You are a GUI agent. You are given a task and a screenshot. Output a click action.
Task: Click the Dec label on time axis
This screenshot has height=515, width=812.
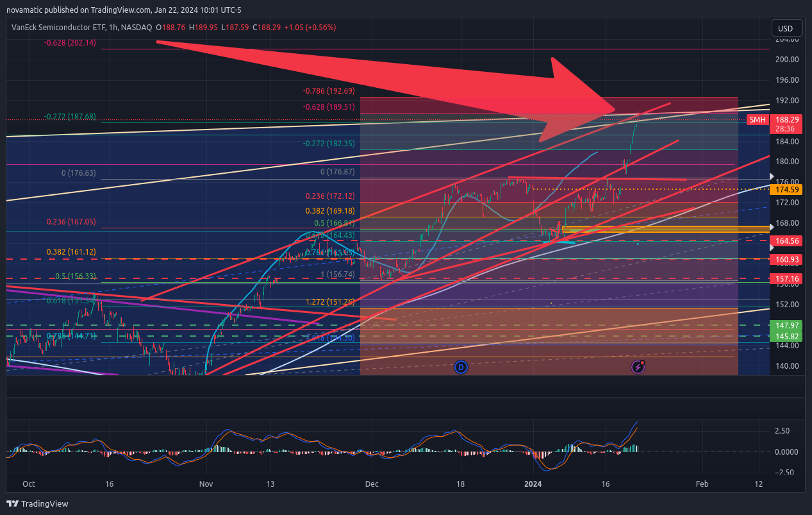coord(371,484)
